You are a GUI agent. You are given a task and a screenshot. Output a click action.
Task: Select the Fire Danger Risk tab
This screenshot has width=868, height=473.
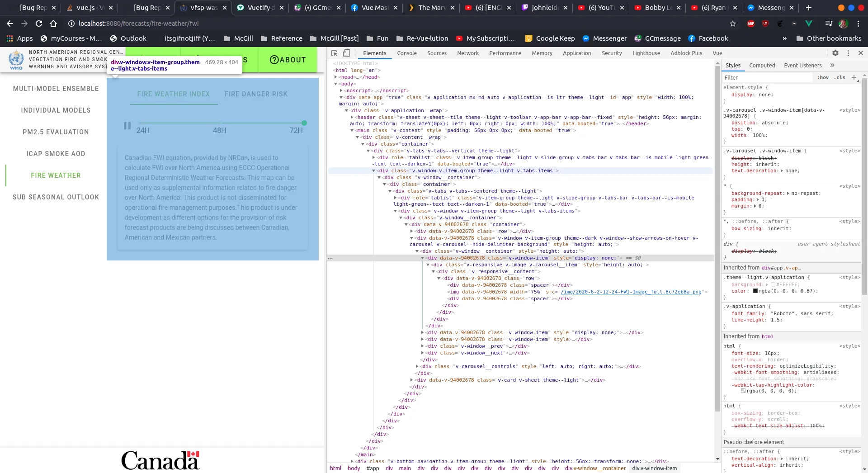[x=256, y=94]
